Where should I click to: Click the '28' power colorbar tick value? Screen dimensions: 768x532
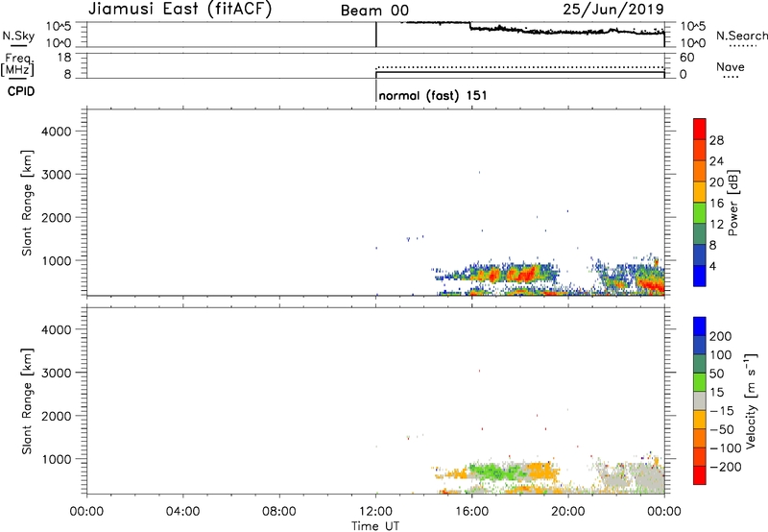point(716,140)
